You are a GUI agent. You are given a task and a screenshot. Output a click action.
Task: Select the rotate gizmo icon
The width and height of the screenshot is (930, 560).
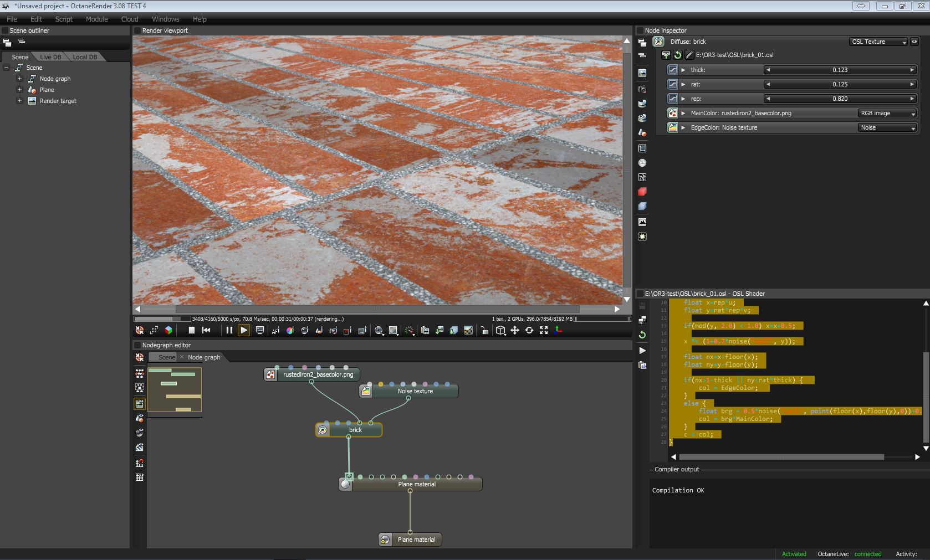tap(529, 331)
